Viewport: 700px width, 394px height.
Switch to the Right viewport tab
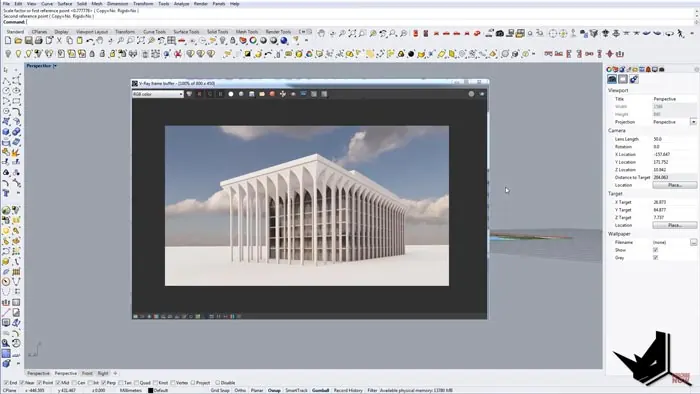pyautogui.click(x=103, y=373)
